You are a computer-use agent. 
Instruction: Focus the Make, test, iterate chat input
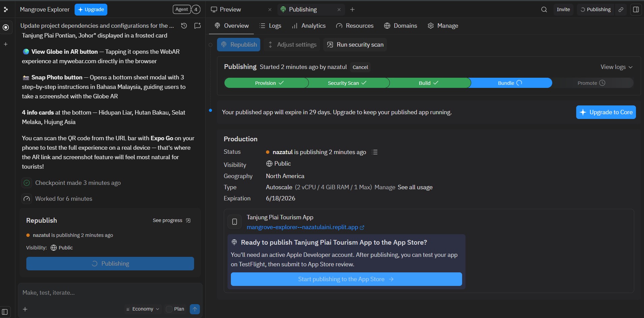point(110,293)
